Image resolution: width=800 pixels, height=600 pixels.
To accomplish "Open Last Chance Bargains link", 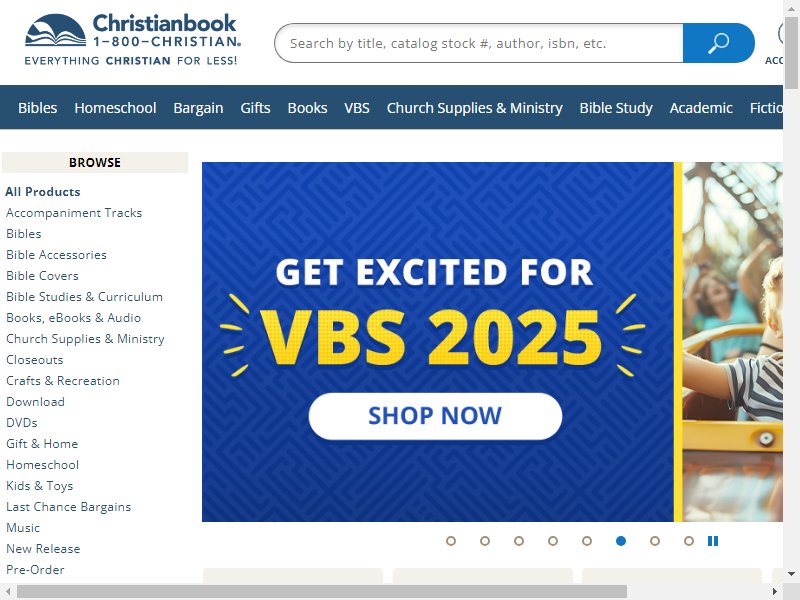I will [x=68, y=507].
